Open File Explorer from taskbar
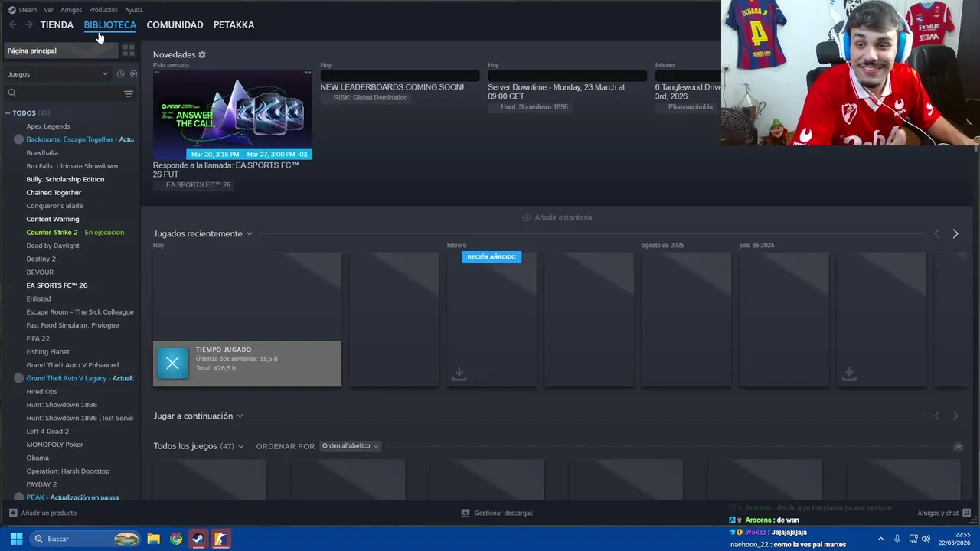The height and width of the screenshot is (551, 980). point(153,539)
